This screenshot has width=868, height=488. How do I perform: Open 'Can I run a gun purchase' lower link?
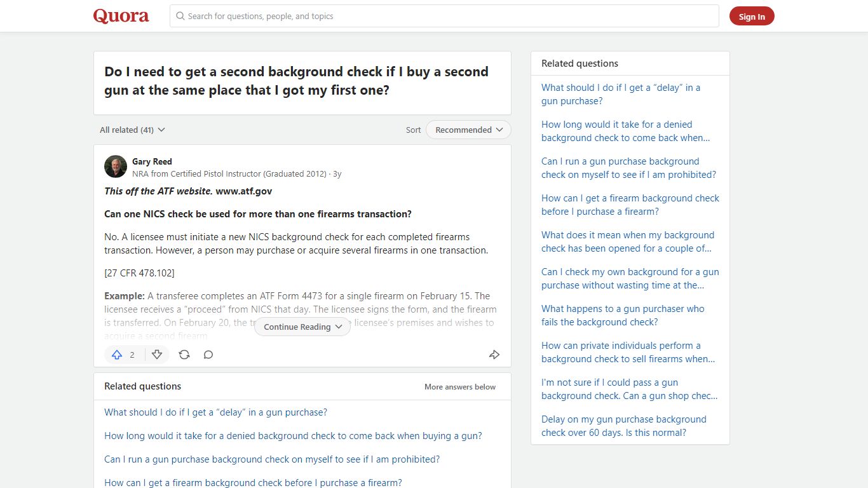click(272, 459)
